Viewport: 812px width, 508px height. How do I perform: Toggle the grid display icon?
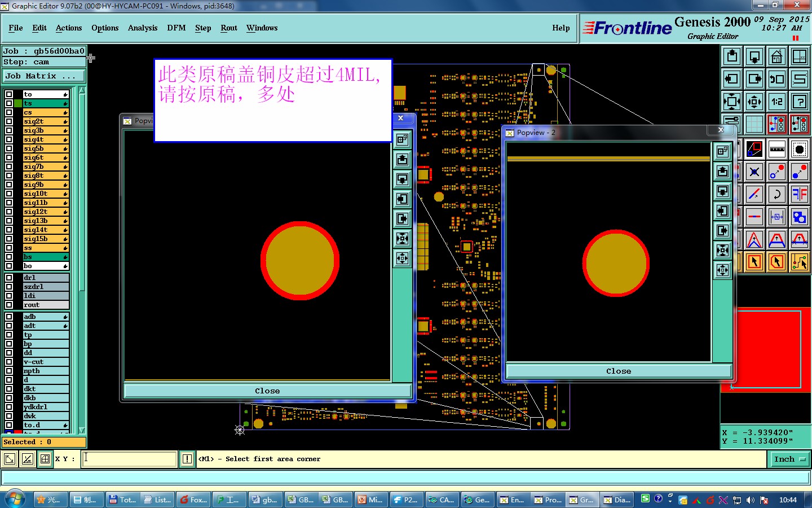click(x=754, y=124)
